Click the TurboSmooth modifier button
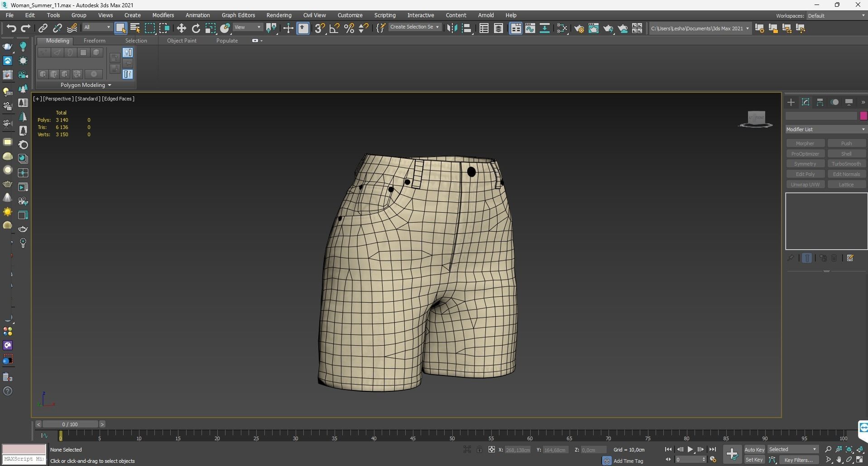This screenshot has height=466, width=868. click(x=846, y=164)
